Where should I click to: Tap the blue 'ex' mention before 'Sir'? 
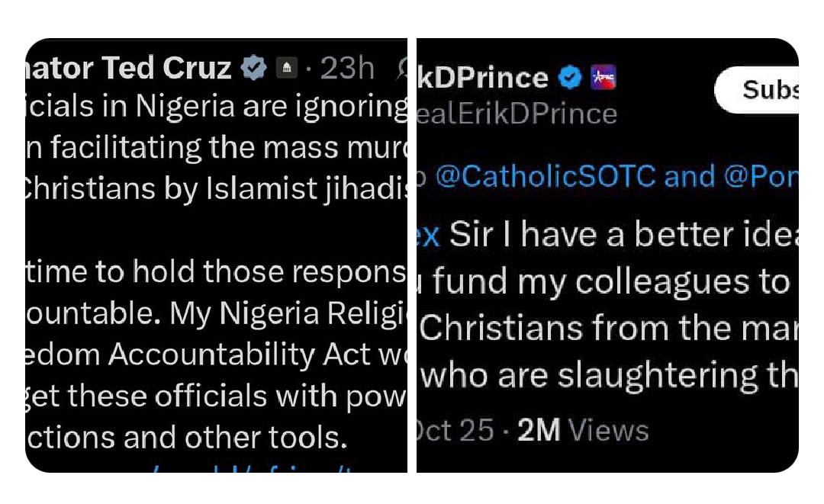(430, 235)
